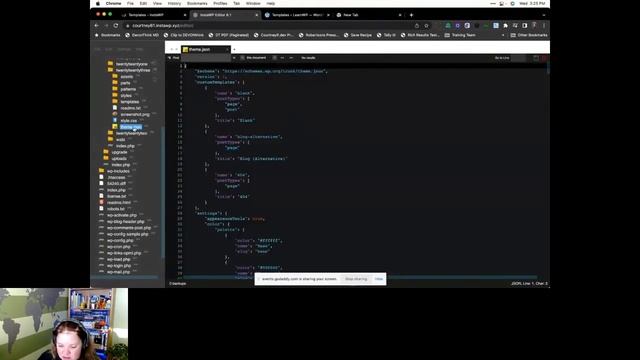Open the Training Team bookmark folder

[x=460, y=35]
